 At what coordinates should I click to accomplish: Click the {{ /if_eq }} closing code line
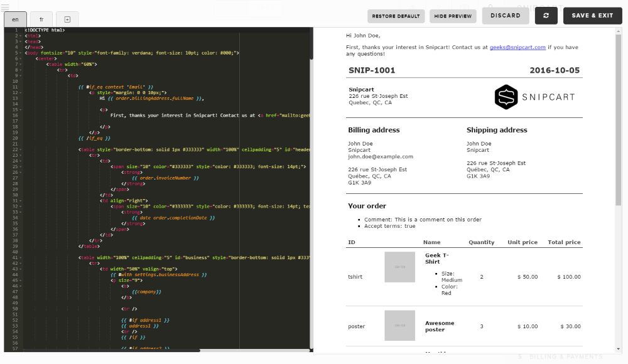point(95,138)
